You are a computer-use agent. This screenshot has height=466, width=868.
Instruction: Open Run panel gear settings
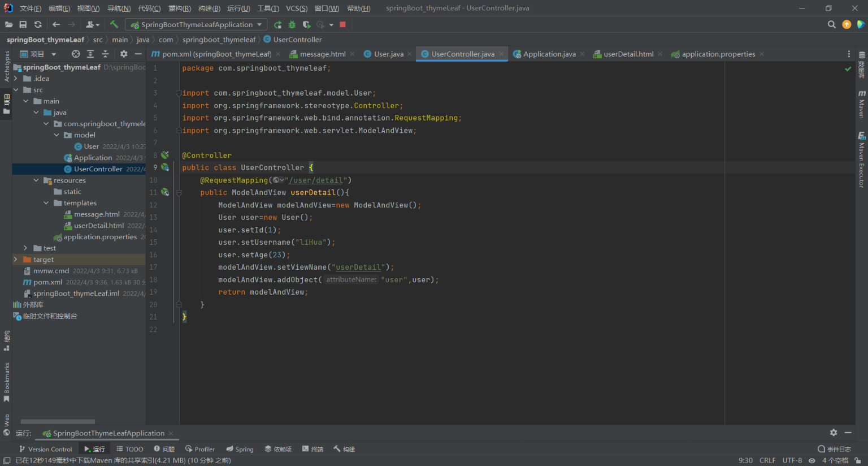point(834,433)
